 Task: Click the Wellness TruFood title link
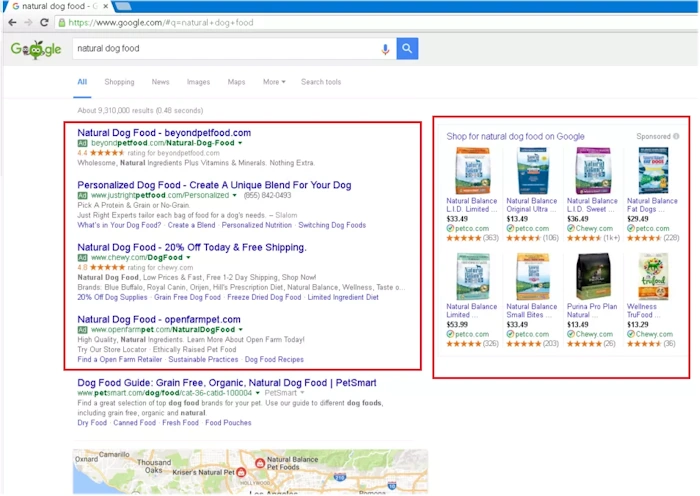pyautogui.click(x=643, y=311)
